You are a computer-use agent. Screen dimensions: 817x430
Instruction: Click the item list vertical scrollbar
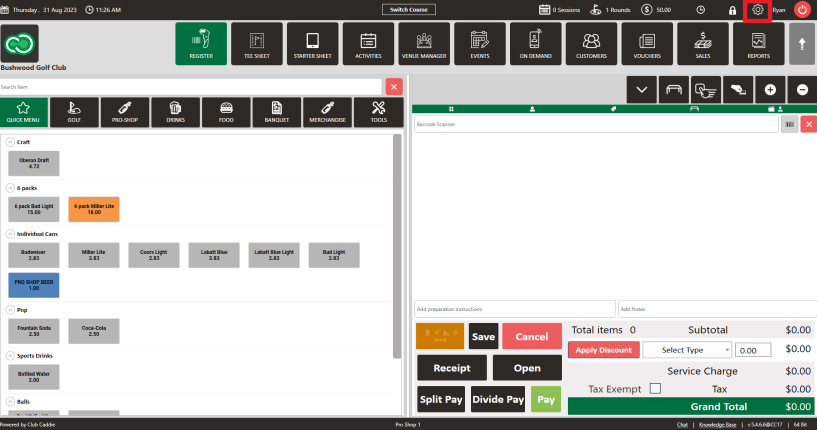click(x=397, y=246)
